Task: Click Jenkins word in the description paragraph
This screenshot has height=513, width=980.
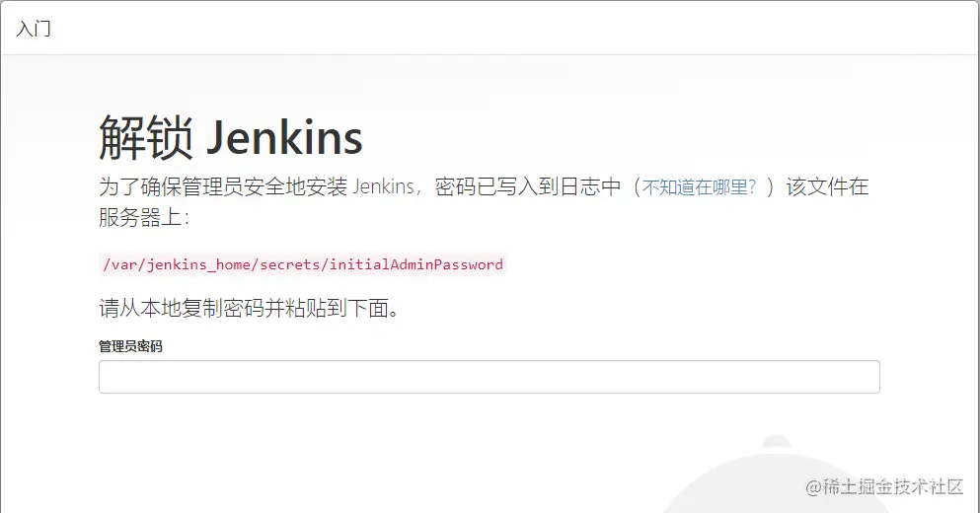Action: click(x=383, y=186)
